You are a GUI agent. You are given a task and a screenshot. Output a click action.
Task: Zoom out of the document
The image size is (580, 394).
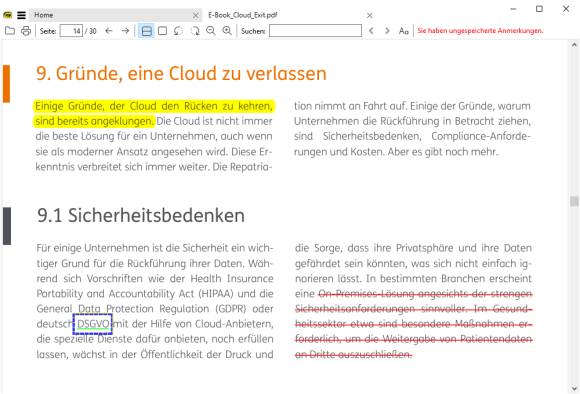[211, 31]
